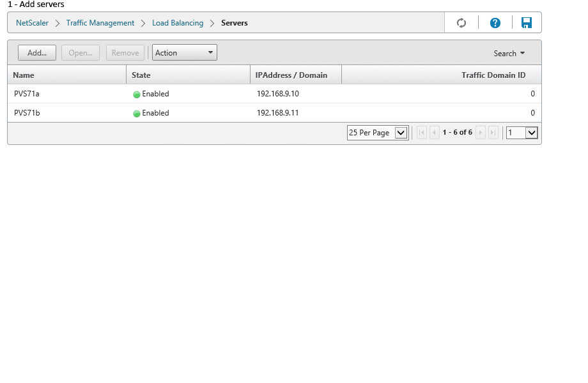
Task: Go to Load Balancing breadcrumb
Action: [x=178, y=23]
